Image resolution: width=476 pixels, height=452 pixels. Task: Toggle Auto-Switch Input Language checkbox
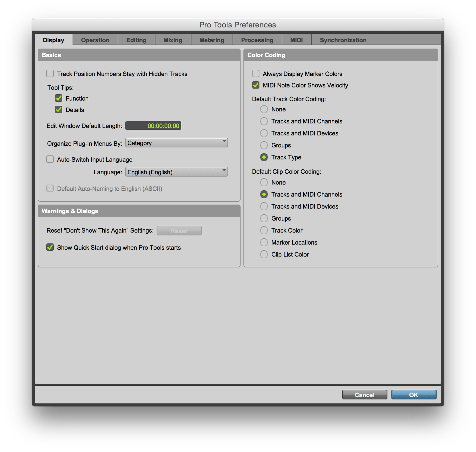pos(50,159)
